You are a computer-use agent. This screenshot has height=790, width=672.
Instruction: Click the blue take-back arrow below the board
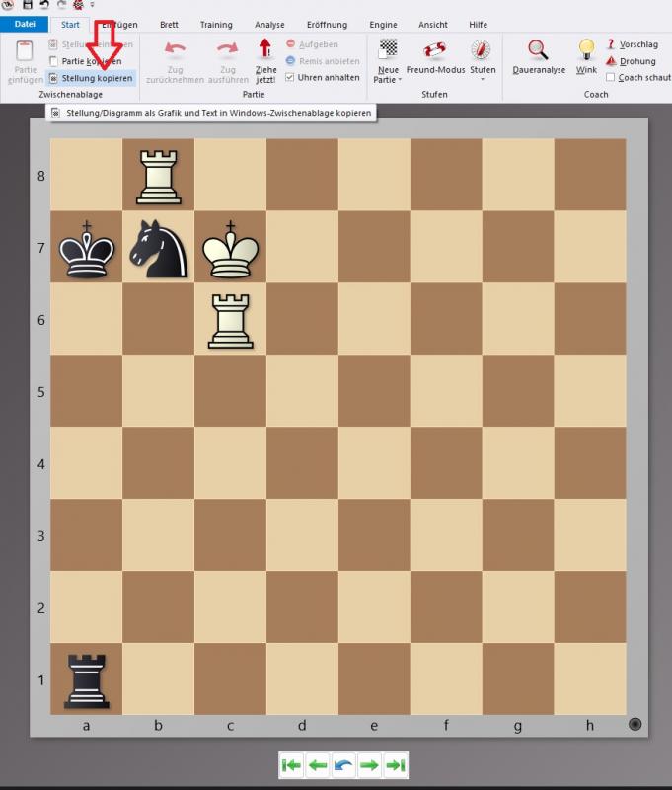coord(342,765)
